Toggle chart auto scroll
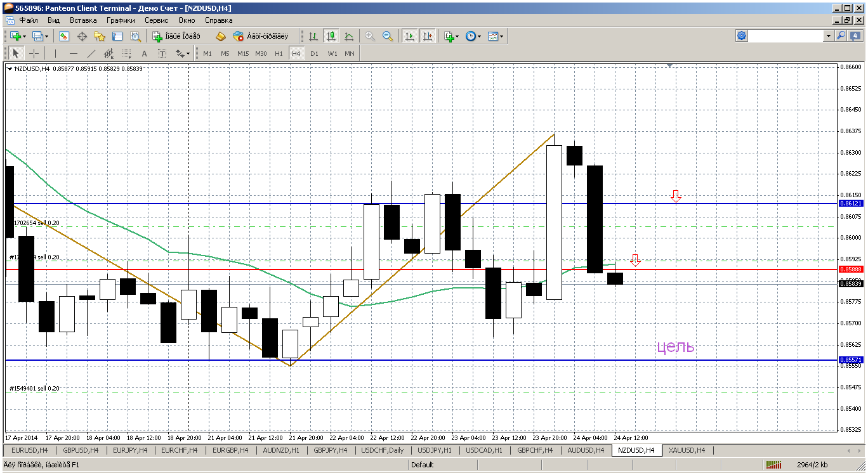Image resolution: width=868 pixels, height=473 pixels. pyautogui.click(x=410, y=37)
